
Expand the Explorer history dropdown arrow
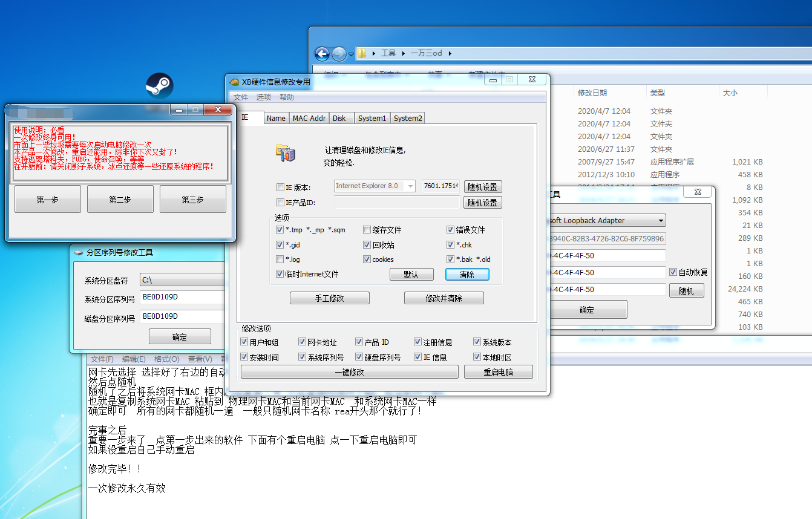click(352, 54)
